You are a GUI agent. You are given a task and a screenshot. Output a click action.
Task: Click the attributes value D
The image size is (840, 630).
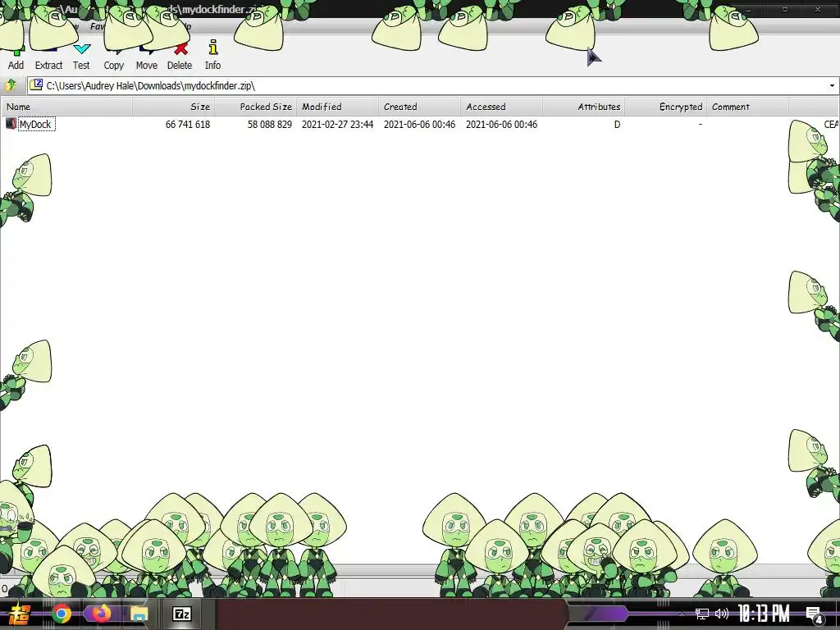click(617, 125)
